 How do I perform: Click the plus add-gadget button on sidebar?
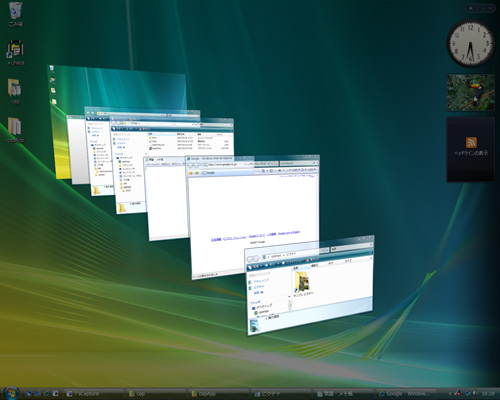[x=471, y=8]
